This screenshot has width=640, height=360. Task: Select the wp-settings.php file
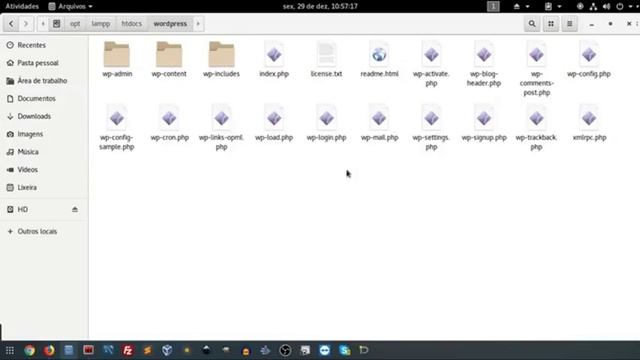click(431, 128)
